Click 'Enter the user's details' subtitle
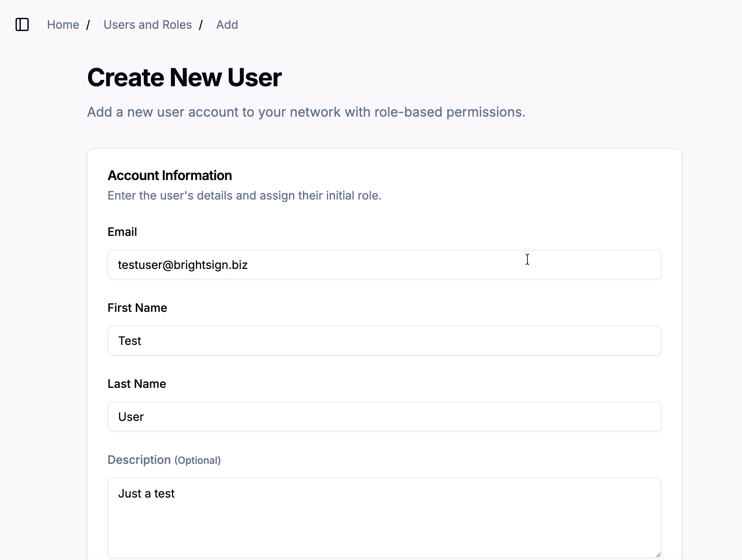This screenshot has height=560, width=742. pos(245,195)
